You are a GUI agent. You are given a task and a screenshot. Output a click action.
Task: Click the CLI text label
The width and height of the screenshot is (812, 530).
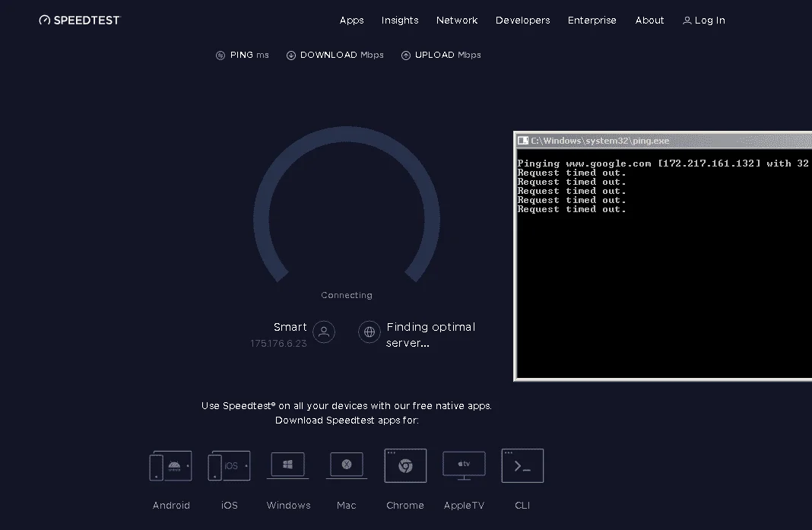[522, 505]
